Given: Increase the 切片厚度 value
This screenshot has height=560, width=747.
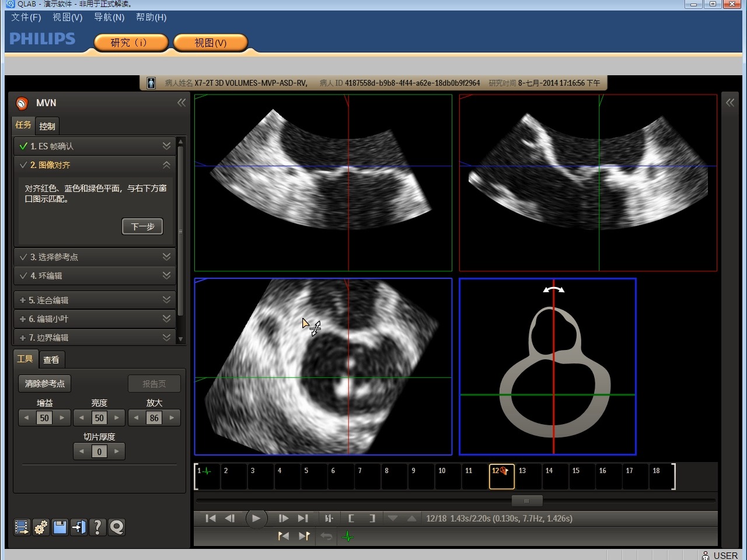Looking at the screenshot, I should (x=117, y=451).
